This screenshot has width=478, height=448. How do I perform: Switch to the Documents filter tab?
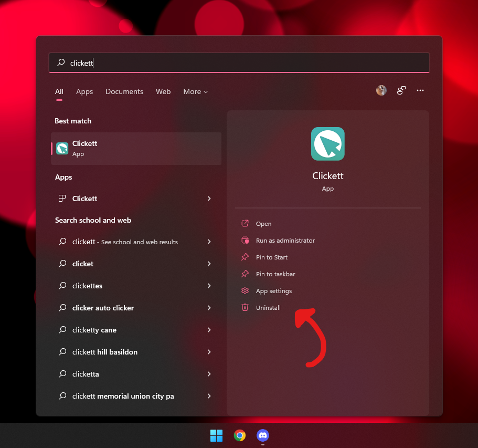[124, 91]
